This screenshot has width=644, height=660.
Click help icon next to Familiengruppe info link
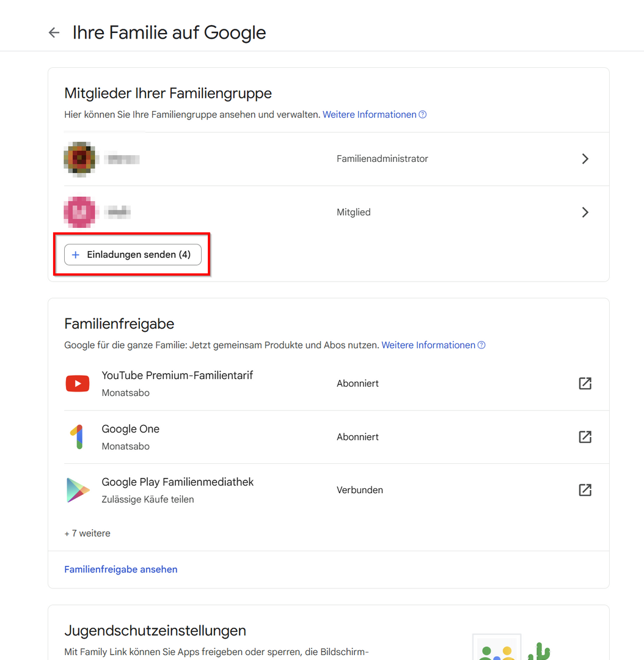pyautogui.click(x=423, y=115)
